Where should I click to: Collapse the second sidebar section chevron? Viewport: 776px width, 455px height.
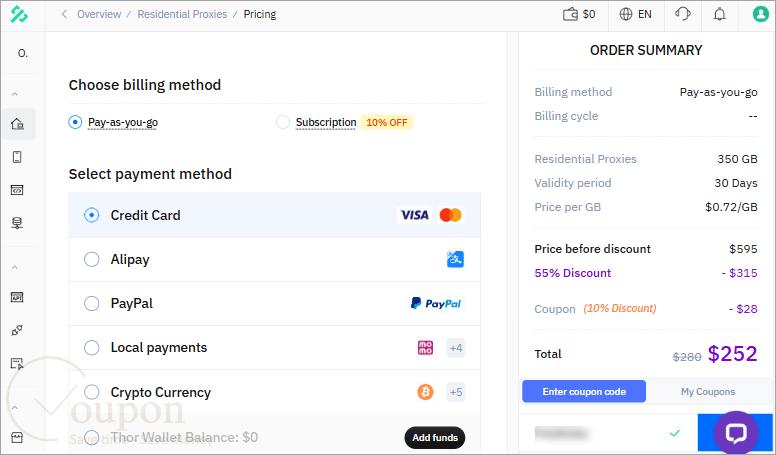pos(15,267)
